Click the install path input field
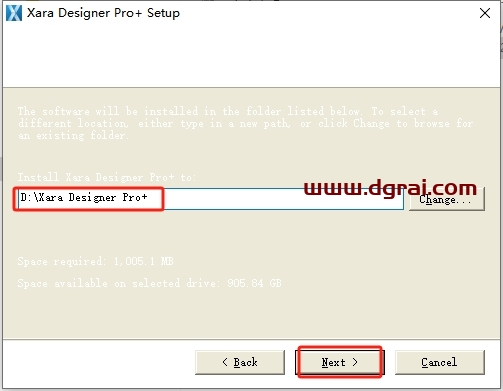 pos(211,199)
